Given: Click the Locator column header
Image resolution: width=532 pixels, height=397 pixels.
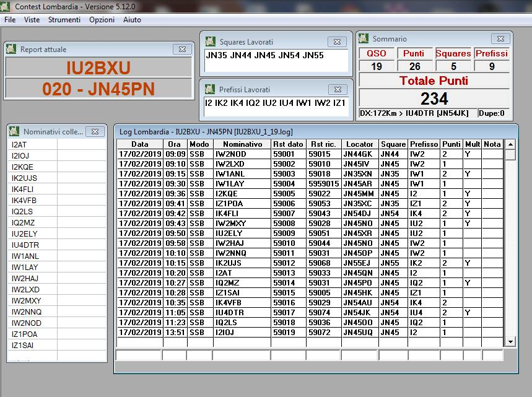Looking at the screenshot, I should coord(359,144).
